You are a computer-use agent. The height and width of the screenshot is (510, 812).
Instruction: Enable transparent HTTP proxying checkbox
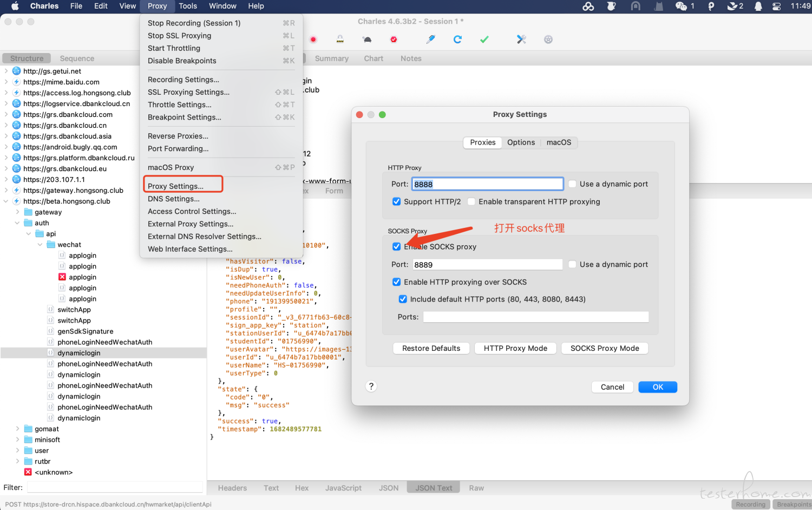pyautogui.click(x=472, y=201)
